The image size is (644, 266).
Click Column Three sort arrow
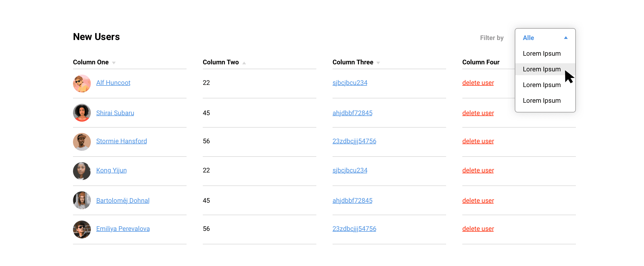378,63
